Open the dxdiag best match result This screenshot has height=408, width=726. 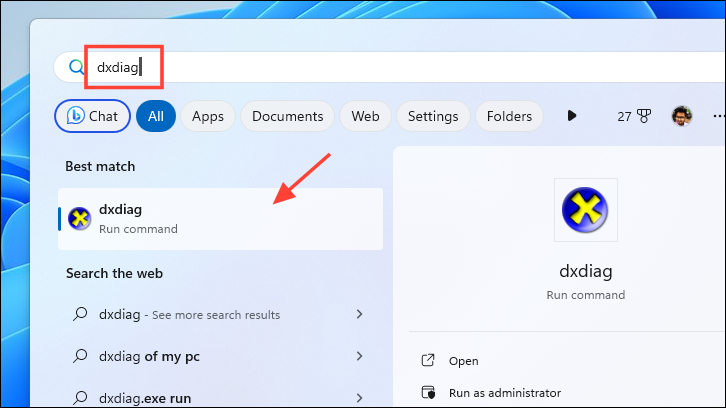click(220, 219)
